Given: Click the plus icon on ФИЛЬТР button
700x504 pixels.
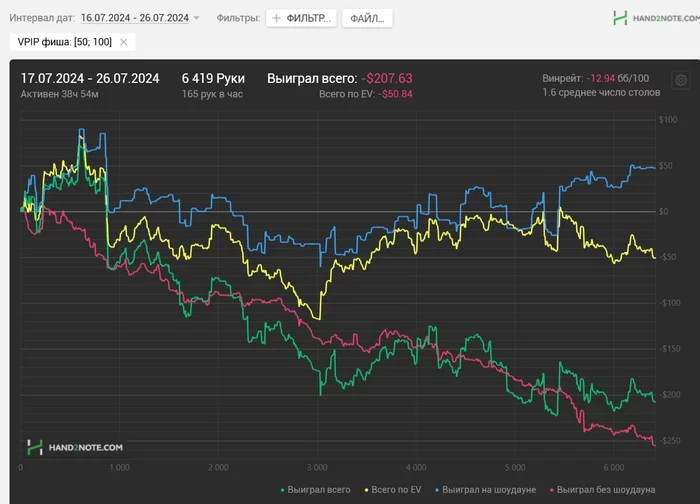Looking at the screenshot, I should [x=277, y=19].
